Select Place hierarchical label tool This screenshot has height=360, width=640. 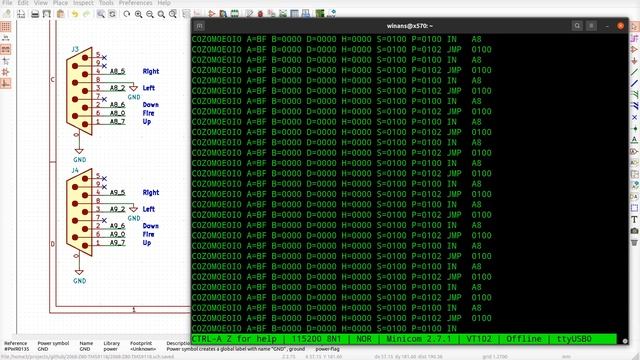634,162
